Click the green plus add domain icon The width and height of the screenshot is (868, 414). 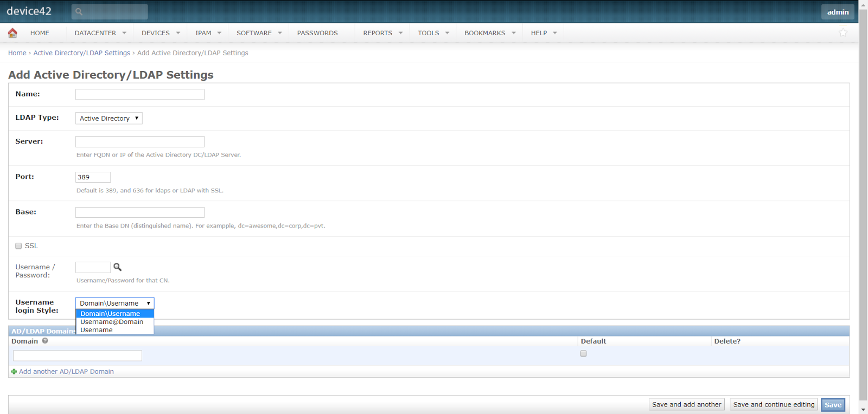click(14, 372)
